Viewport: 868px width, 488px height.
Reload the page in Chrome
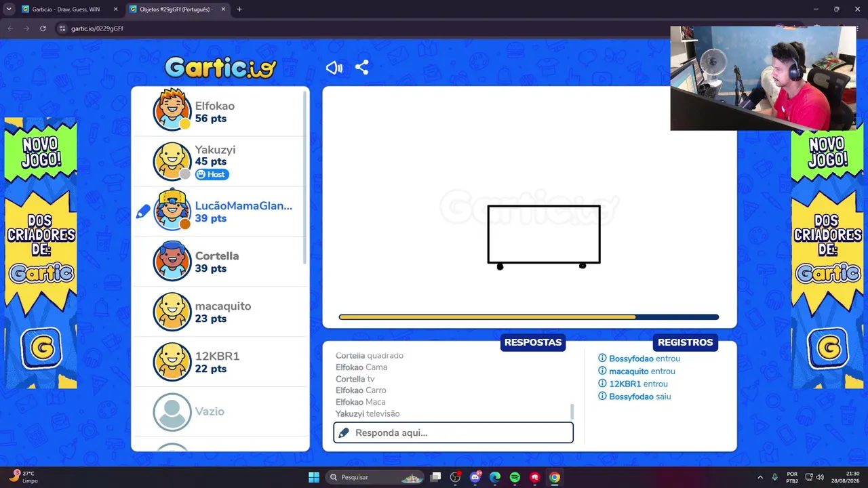click(43, 28)
